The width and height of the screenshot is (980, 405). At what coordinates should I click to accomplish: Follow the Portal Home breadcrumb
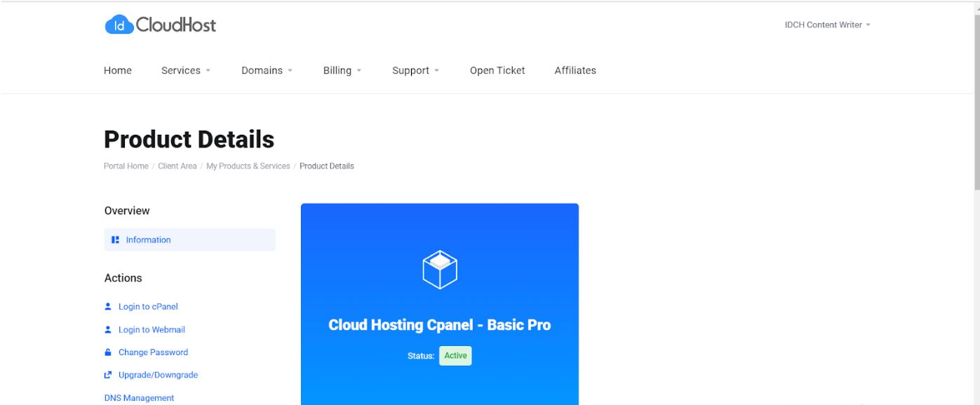click(x=126, y=166)
